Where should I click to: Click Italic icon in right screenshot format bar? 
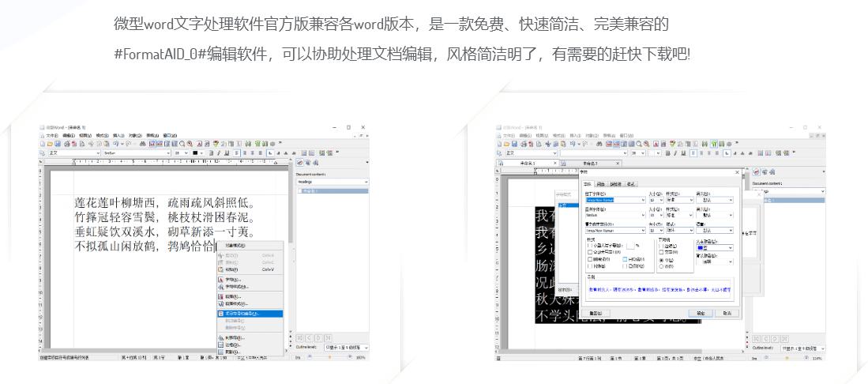[675, 153]
